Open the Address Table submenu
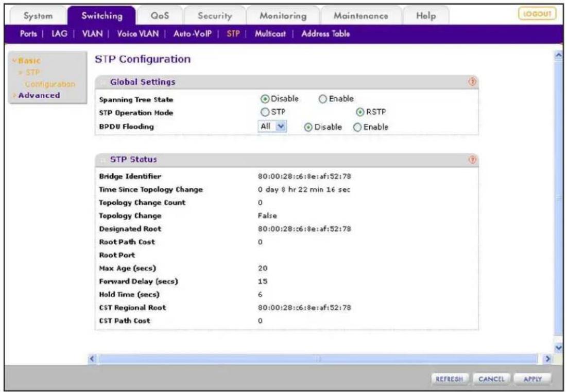The width and height of the screenshot is (567, 392). click(x=325, y=34)
